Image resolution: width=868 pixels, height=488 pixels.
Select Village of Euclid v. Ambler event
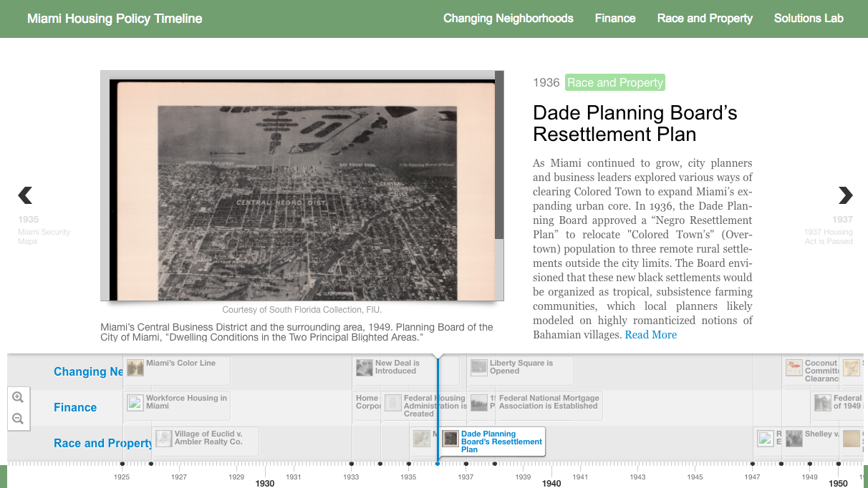(x=206, y=441)
